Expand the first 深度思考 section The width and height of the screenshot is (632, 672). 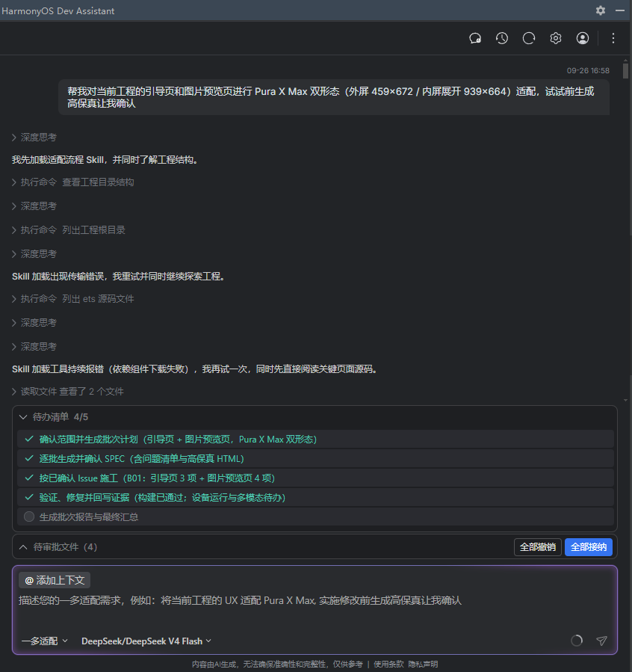pos(34,137)
